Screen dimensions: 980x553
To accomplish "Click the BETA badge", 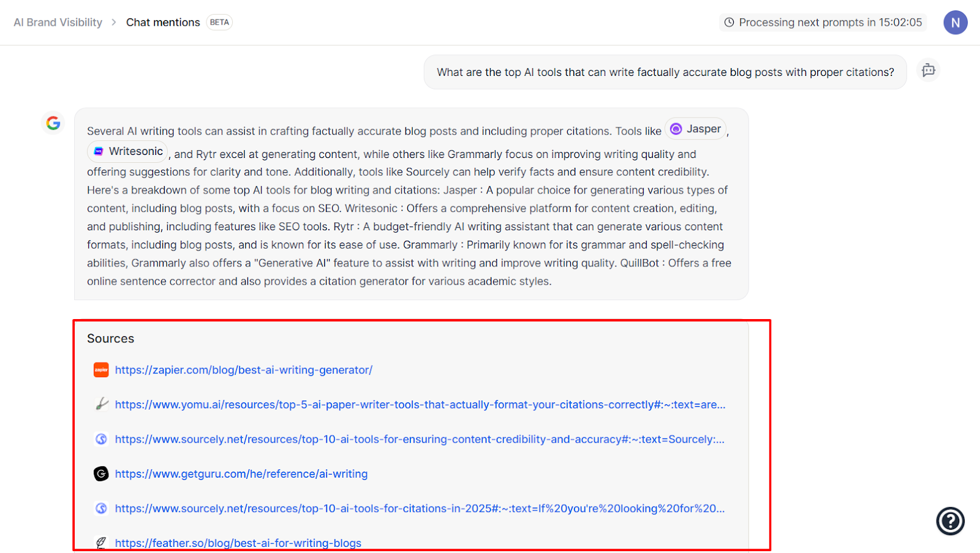I will (x=219, y=23).
